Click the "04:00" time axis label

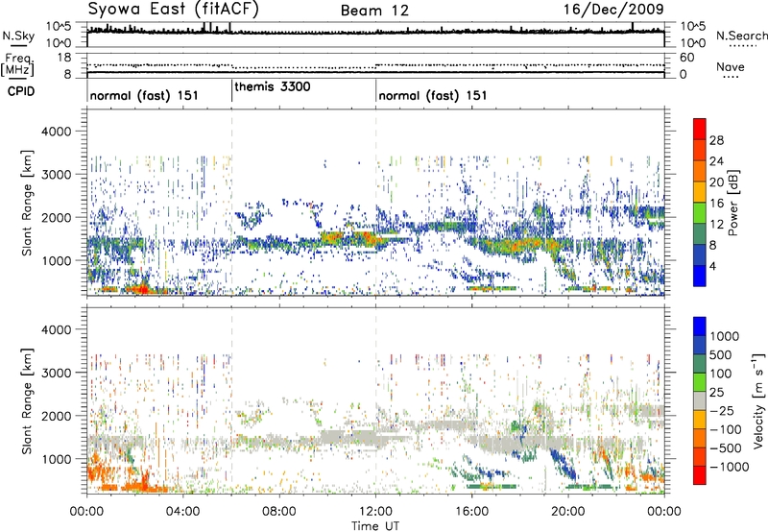click(182, 512)
